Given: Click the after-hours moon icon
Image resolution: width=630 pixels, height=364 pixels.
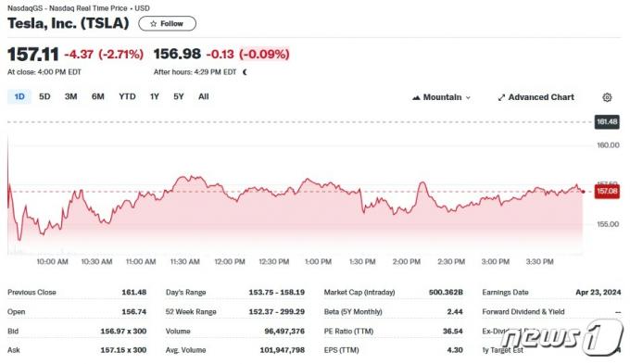Looking at the screenshot, I should click(245, 72).
